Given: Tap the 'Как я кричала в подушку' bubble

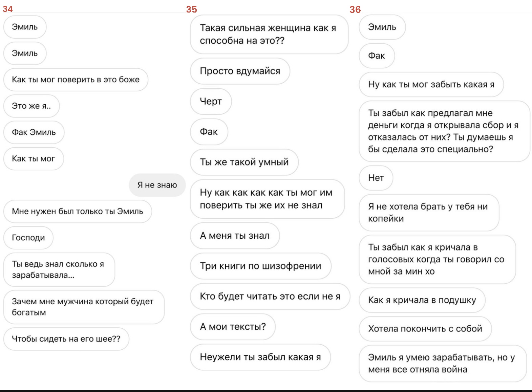Looking at the screenshot, I should pyautogui.click(x=422, y=300).
